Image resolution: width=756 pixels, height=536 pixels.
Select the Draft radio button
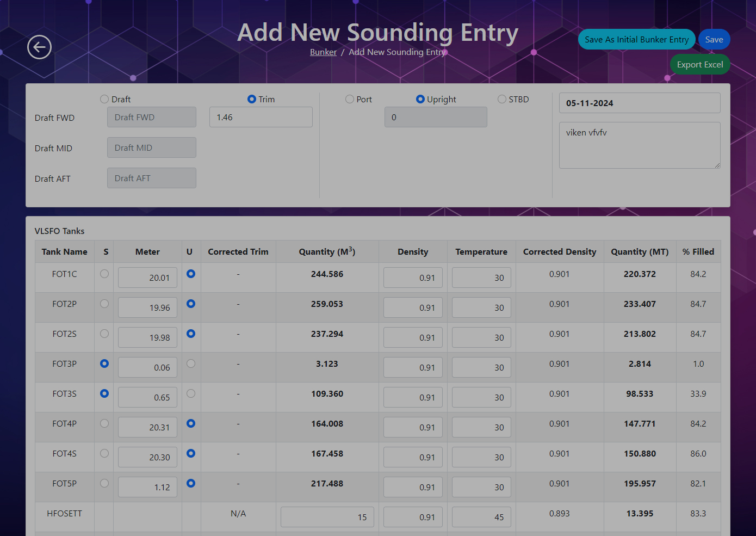(x=104, y=99)
